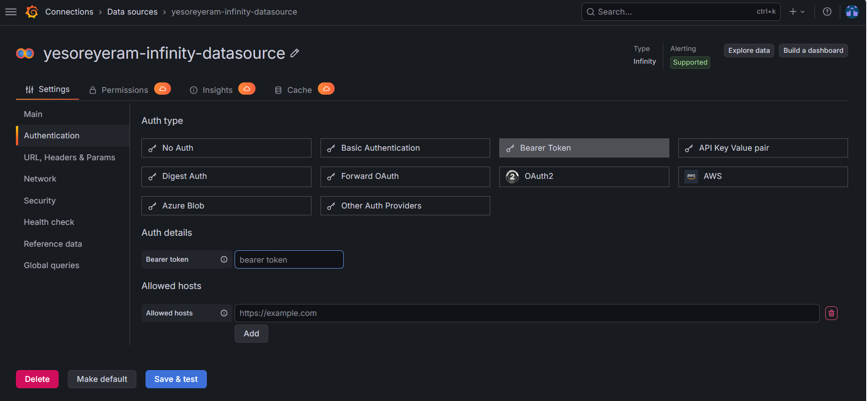The image size is (868, 401).
Task: Delete the allowed host with trash icon
Action: pyautogui.click(x=831, y=313)
